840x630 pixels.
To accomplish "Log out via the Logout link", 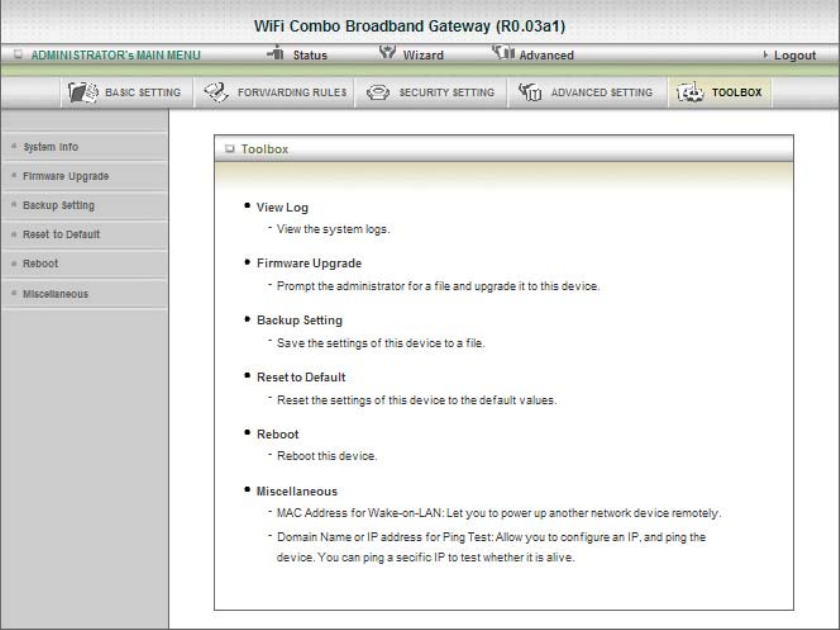I will (794, 55).
